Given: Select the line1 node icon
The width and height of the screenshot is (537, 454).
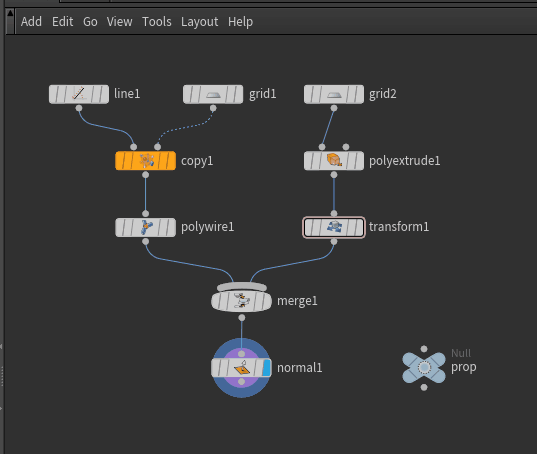Looking at the screenshot, I should click(x=79, y=94).
